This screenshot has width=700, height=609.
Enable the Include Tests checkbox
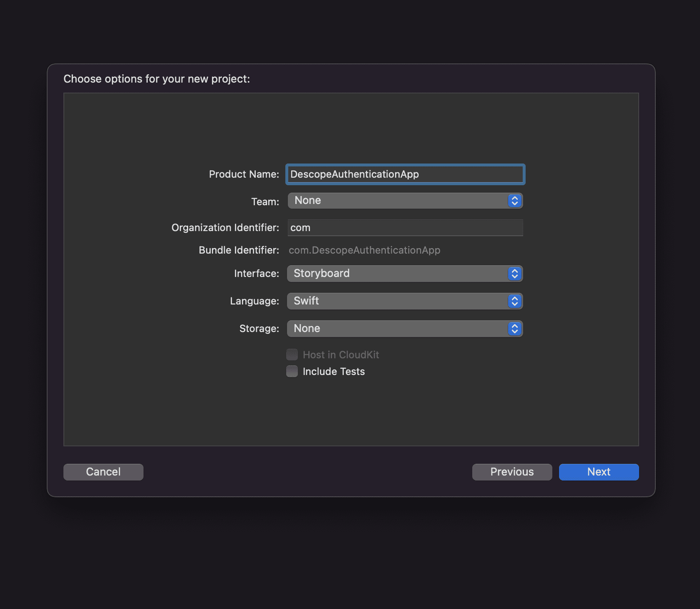(292, 371)
